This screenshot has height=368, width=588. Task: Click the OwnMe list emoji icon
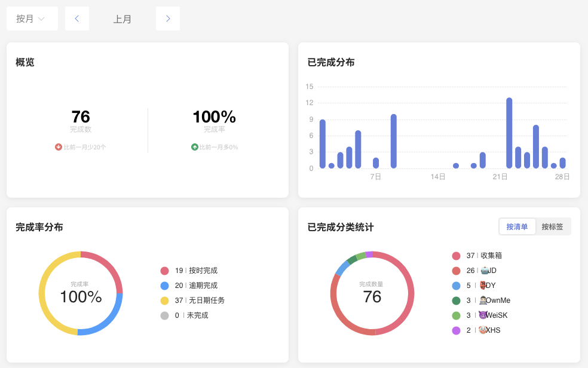pos(483,300)
